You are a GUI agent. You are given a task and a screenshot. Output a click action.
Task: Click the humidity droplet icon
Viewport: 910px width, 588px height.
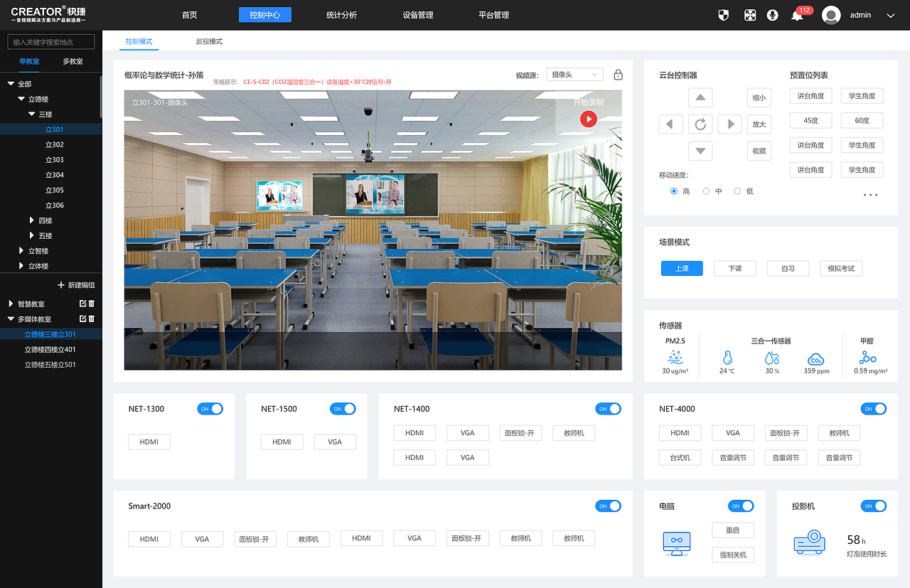click(x=772, y=358)
